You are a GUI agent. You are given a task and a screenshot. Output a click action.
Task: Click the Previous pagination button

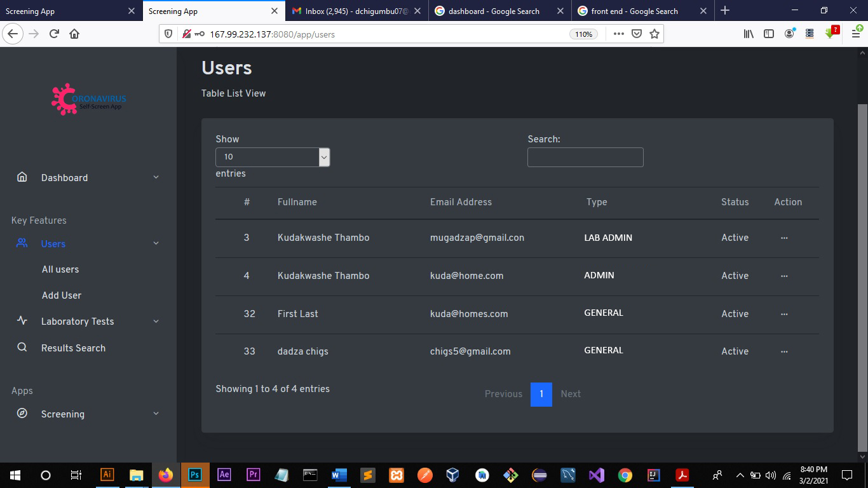(503, 394)
